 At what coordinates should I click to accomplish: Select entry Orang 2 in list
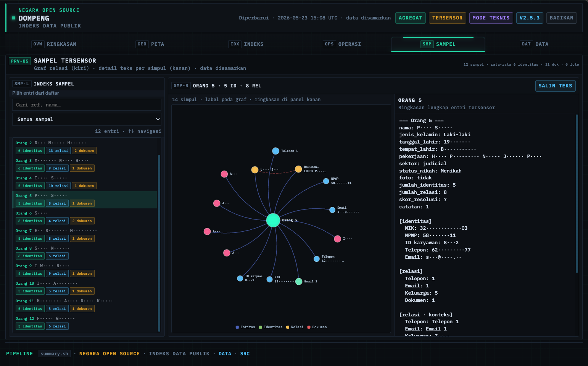coord(85,147)
